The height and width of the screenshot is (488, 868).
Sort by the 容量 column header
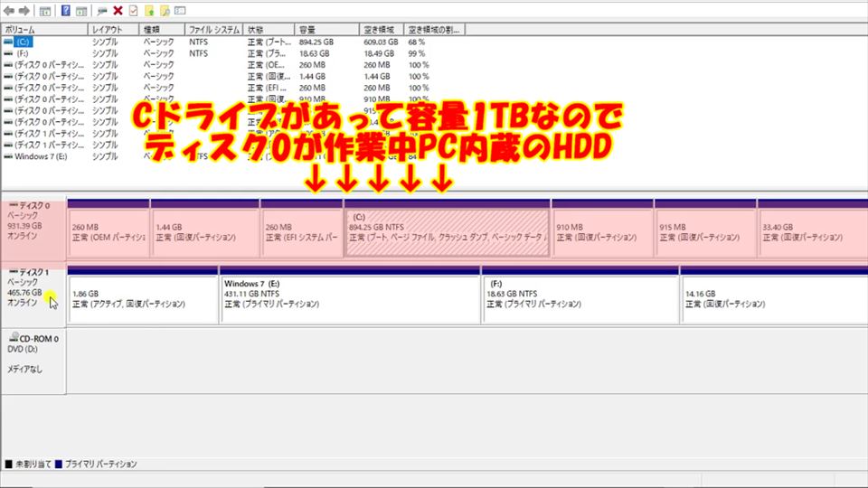326,30
